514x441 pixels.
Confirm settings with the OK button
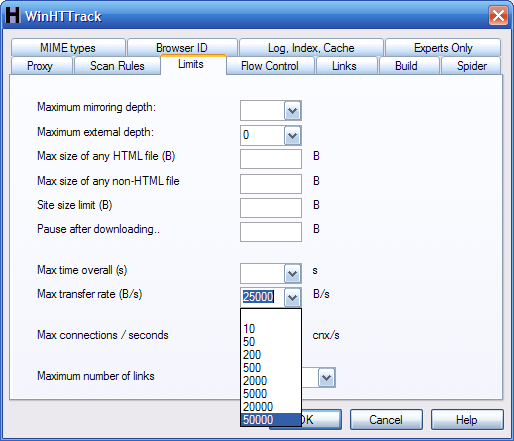point(321,420)
